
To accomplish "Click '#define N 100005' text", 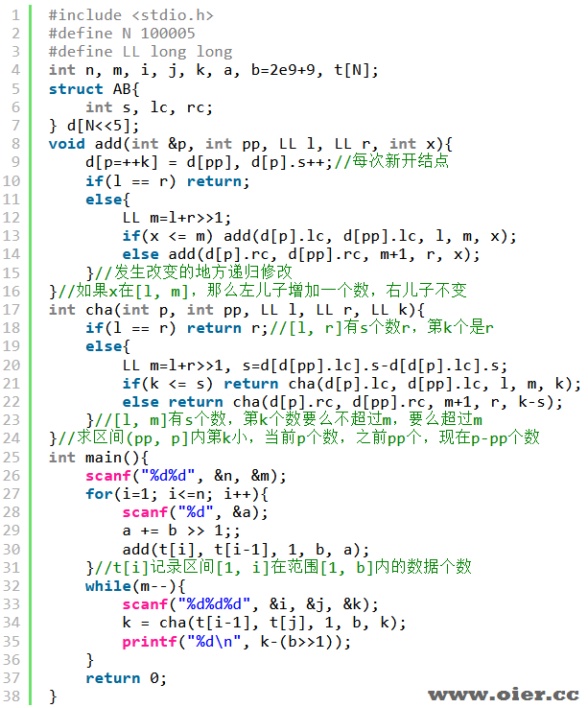I will [x=122, y=34].
